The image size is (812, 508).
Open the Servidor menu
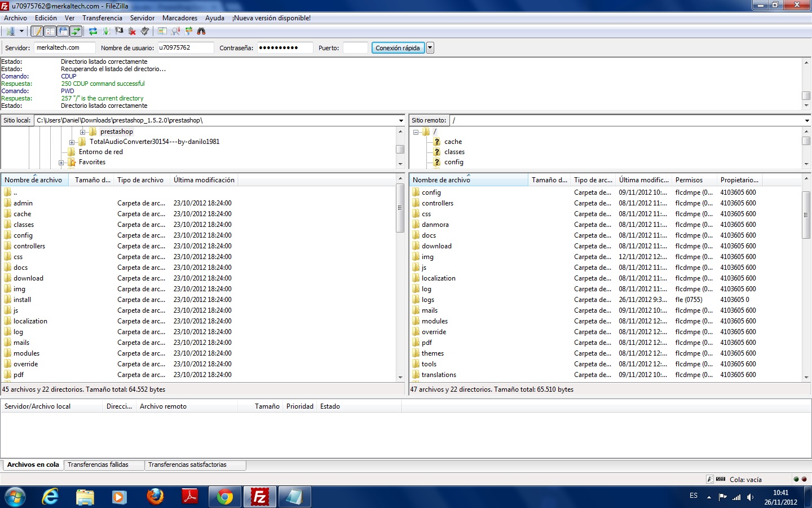pos(142,18)
